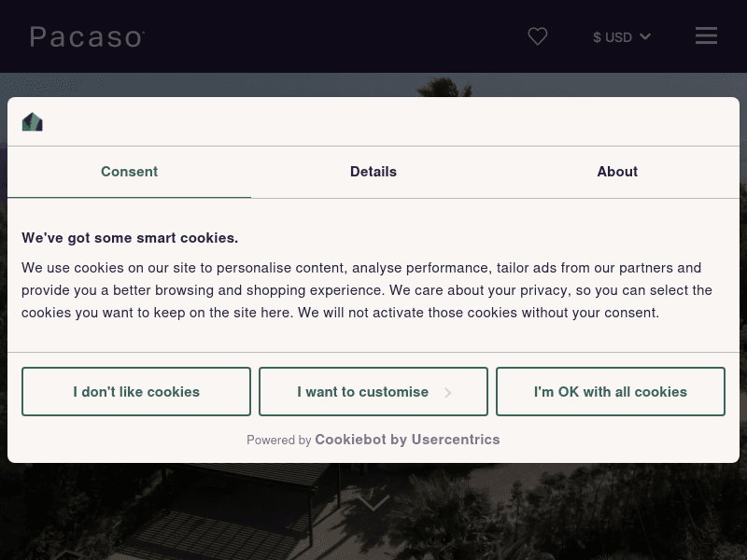The width and height of the screenshot is (747, 560).
Task: Click the "Powered by" text
Action: (278, 441)
